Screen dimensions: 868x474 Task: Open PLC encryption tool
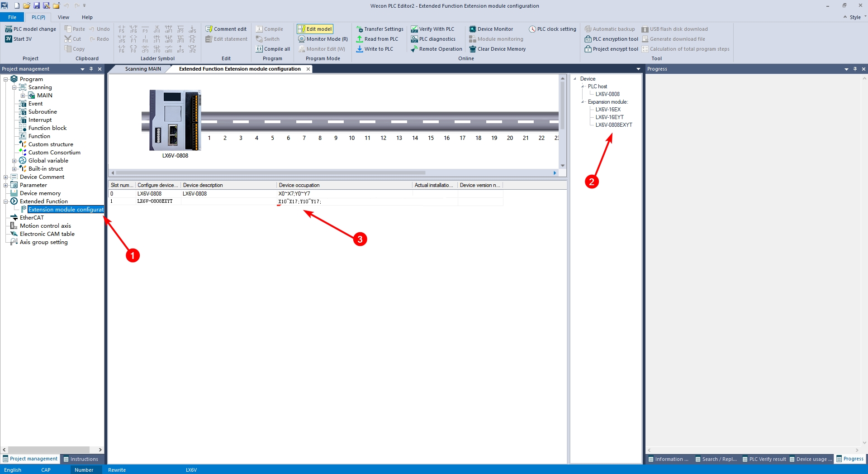pos(612,39)
